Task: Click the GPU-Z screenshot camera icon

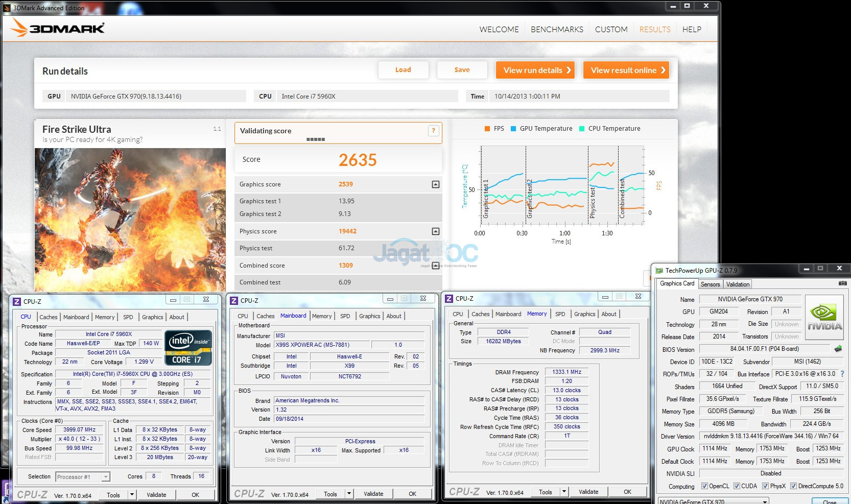Action: pyautogui.click(x=842, y=283)
